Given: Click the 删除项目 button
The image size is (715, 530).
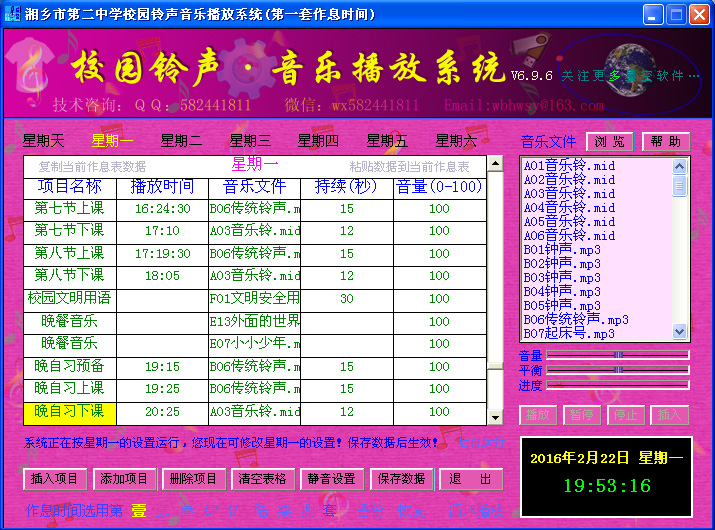Looking at the screenshot, I should [193, 479].
